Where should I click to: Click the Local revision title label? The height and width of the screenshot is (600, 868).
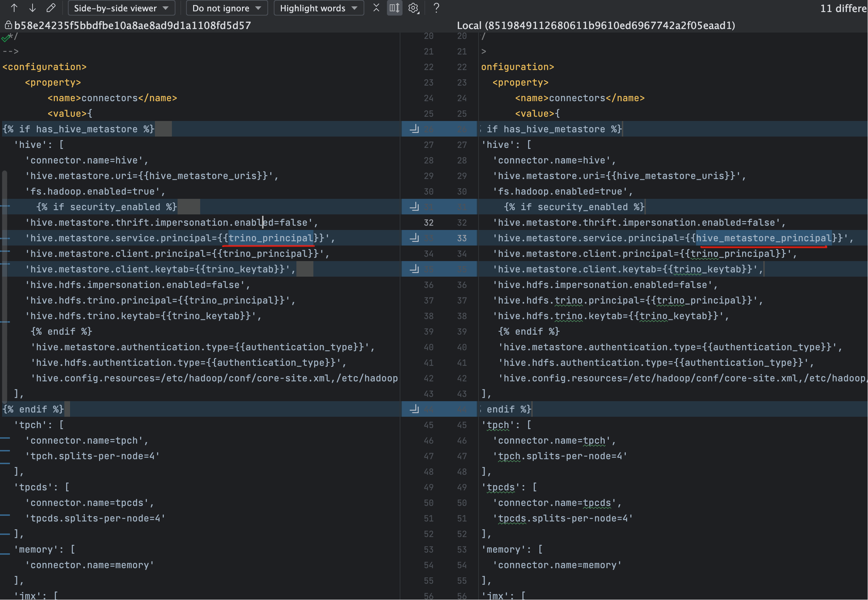pyautogui.click(x=596, y=25)
